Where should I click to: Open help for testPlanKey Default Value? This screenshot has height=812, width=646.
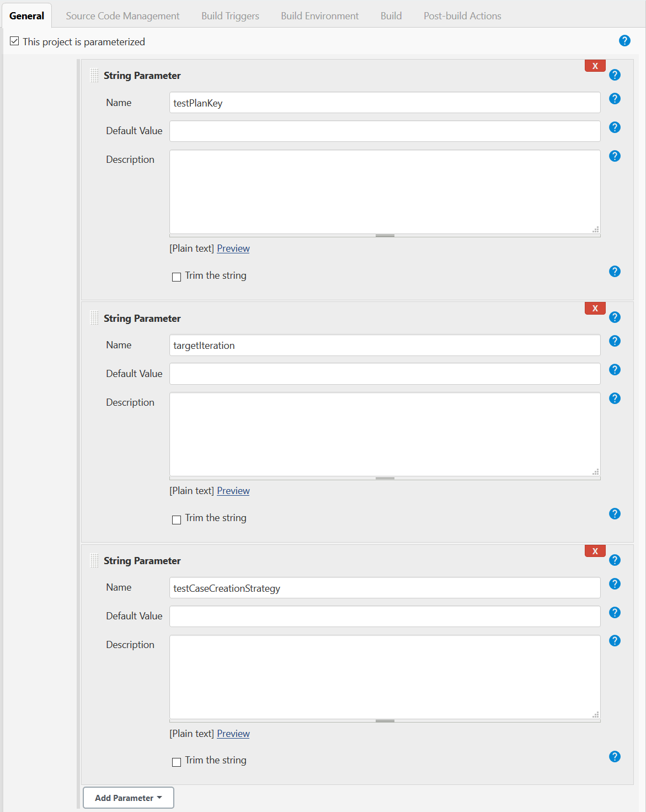point(615,128)
